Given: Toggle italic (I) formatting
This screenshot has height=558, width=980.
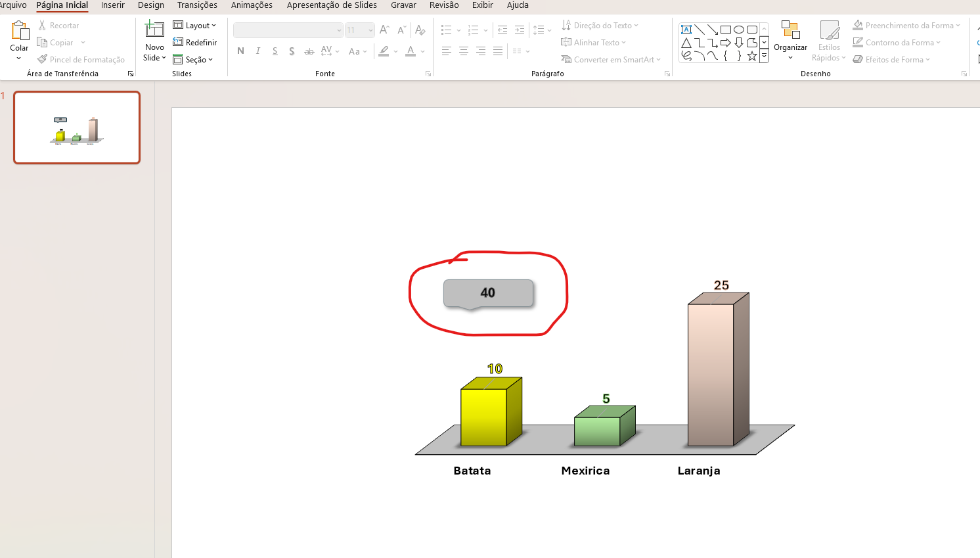Looking at the screenshot, I should coord(258,51).
